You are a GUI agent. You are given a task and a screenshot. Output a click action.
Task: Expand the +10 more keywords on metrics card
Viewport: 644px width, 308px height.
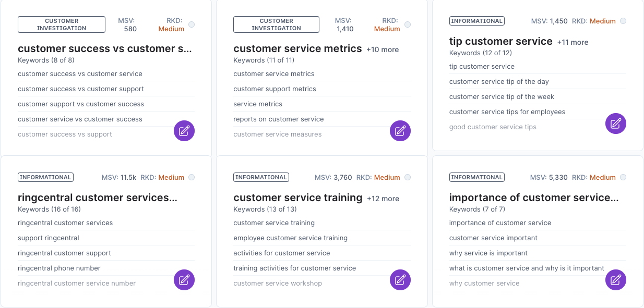click(384, 50)
